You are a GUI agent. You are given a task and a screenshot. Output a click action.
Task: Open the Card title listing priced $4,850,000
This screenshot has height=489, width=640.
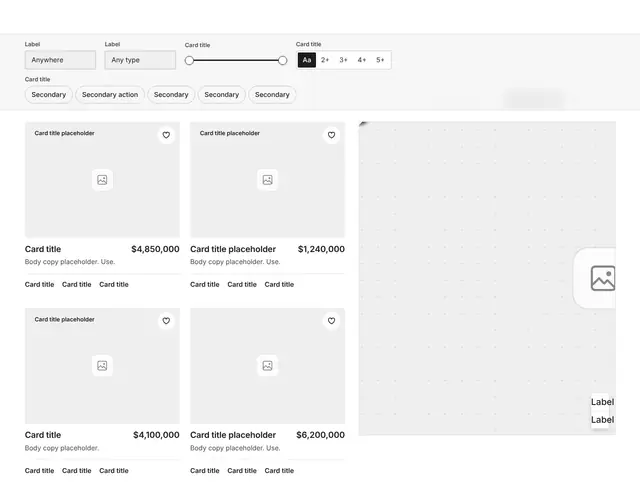[43, 249]
